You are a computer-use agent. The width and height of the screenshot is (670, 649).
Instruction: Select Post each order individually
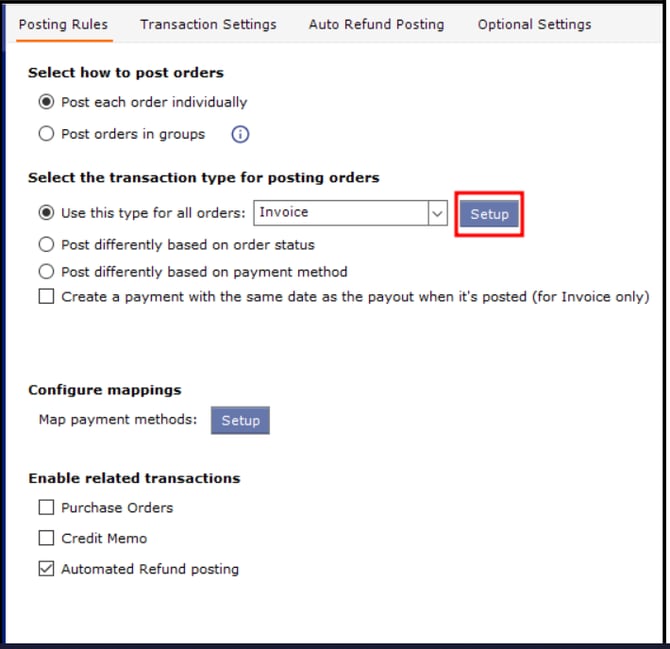pos(45,102)
